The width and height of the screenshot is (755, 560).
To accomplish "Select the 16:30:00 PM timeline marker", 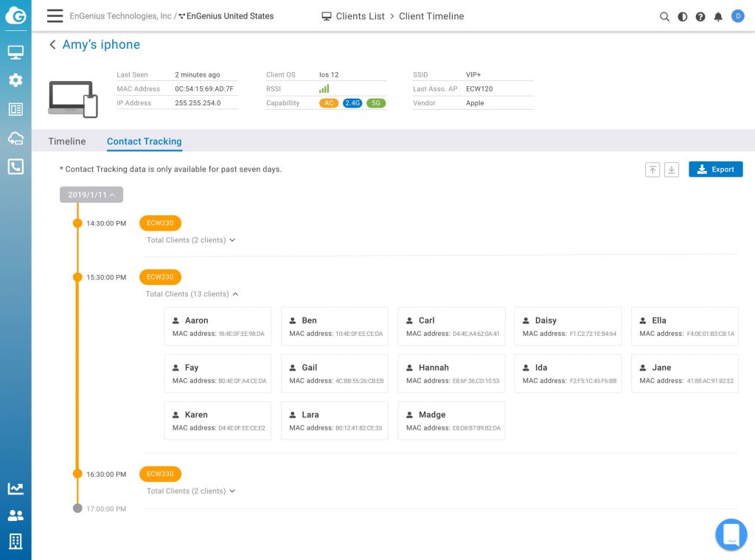I will 77,474.
